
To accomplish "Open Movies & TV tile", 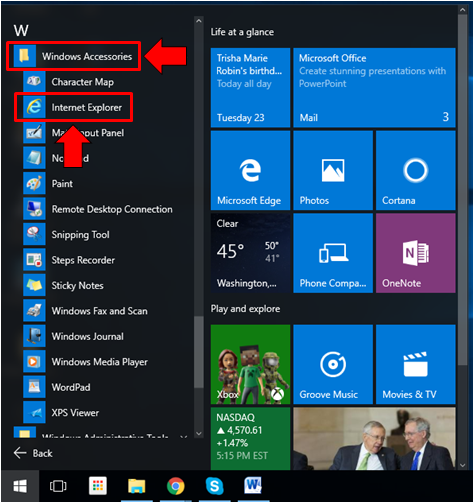I will [416, 364].
